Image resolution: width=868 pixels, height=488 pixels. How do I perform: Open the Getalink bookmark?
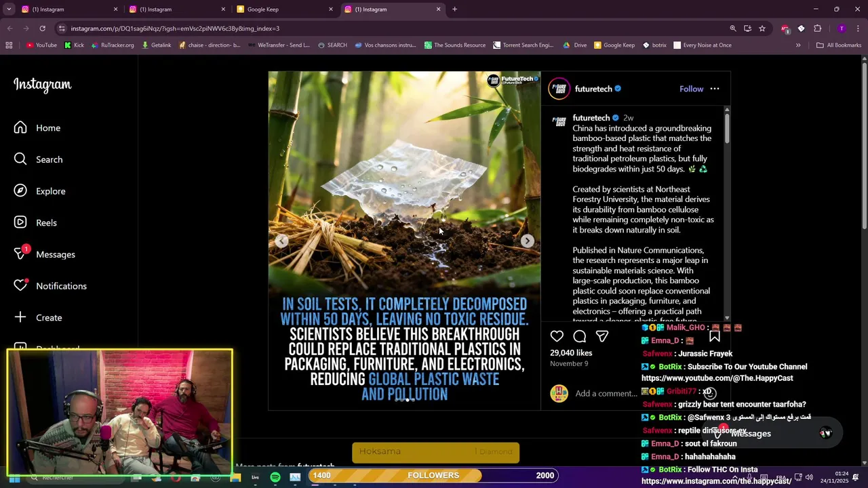click(x=157, y=45)
